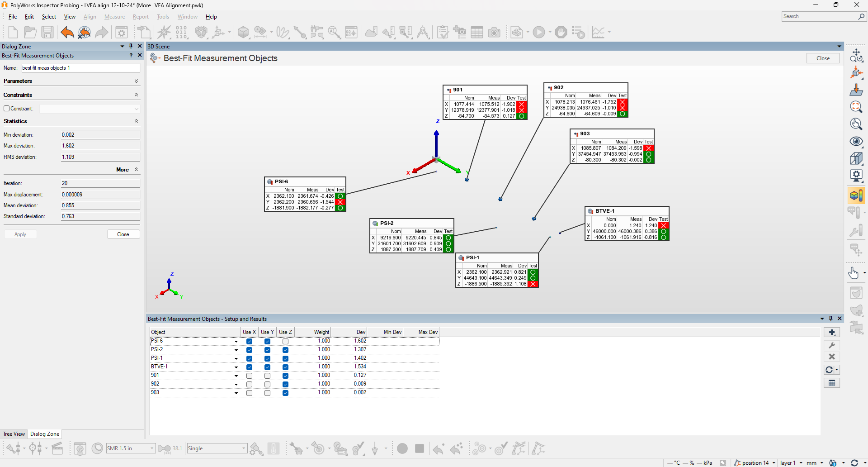The width and height of the screenshot is (868, 467).
Task: Click the Apply button
Action: (x=20, y=234)
